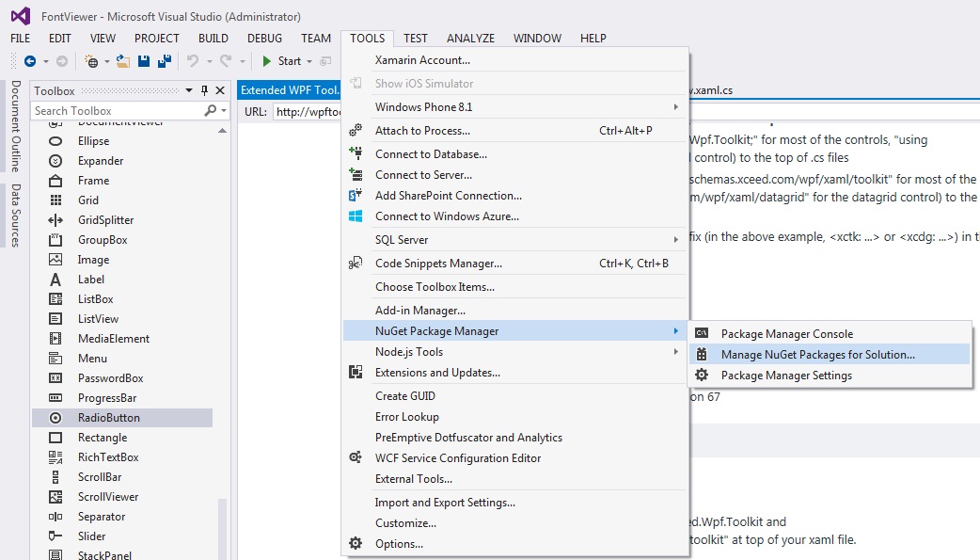The height and width of the screenshot is (560, 980).
Task: Close the Toolbox panel with X
Action: coord(220,90)
